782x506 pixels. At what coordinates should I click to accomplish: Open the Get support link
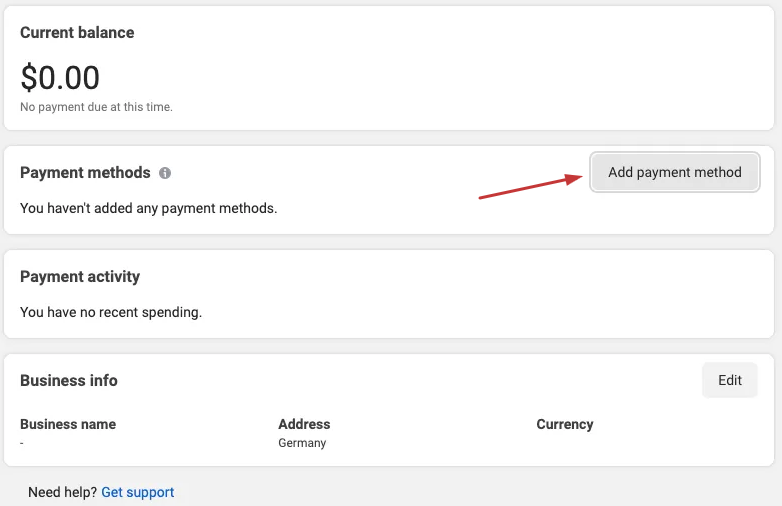click(138, 492)
